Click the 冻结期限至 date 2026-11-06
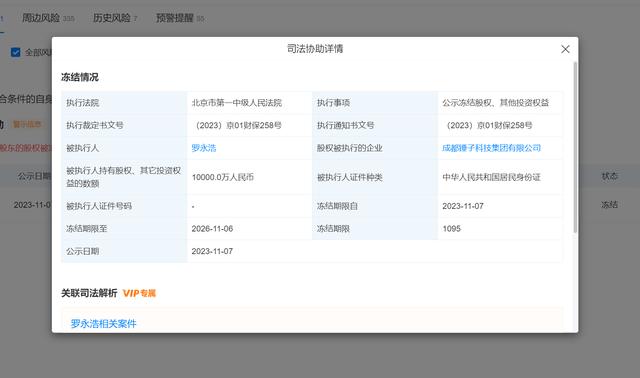 tap(212, 229)
